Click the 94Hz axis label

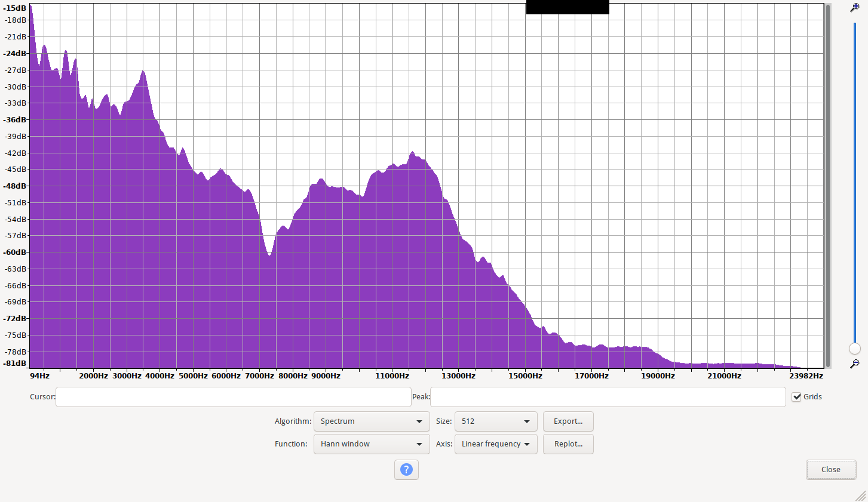pos(40,376)
